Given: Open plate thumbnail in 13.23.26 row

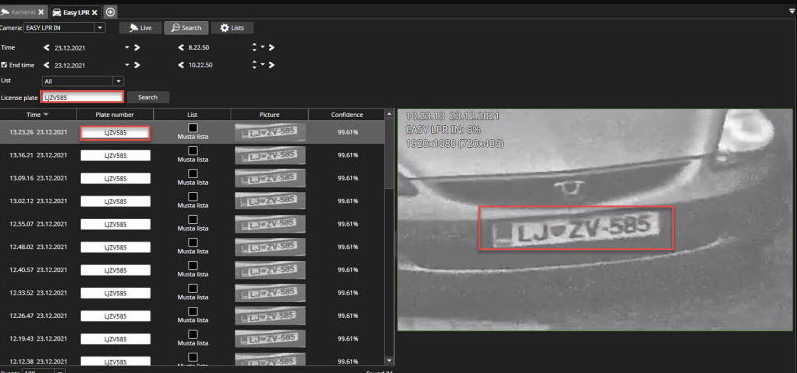Looking at the screenshot, I should [x=270, y=132].
